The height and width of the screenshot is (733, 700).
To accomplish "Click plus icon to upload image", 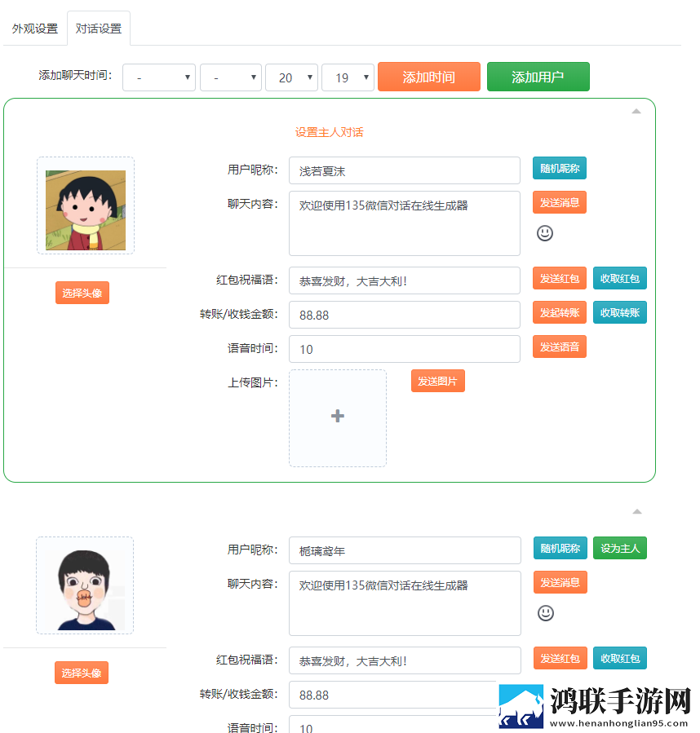I will [338, 416].
